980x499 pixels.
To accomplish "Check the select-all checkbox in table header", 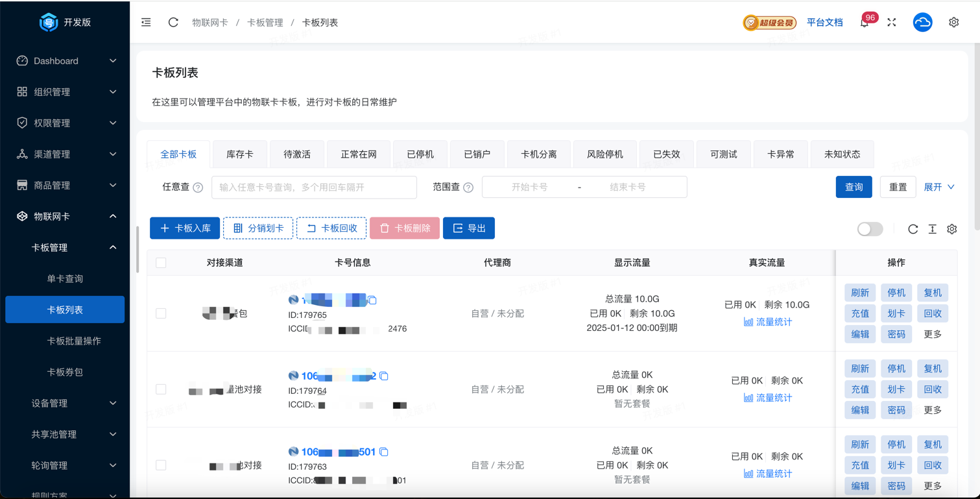I will click(x=161, y=263).
